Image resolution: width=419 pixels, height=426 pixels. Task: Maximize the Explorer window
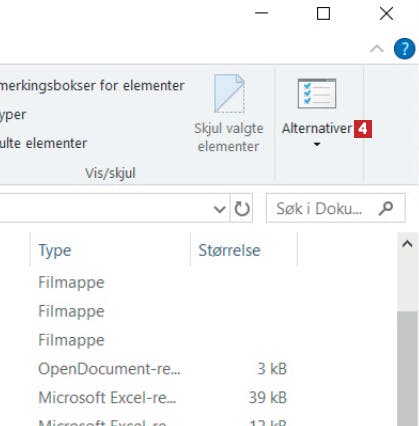point(323,13)
